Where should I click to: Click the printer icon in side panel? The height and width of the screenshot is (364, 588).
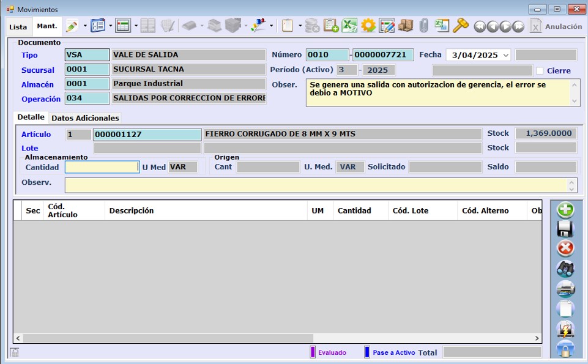(x=565, y=289)
